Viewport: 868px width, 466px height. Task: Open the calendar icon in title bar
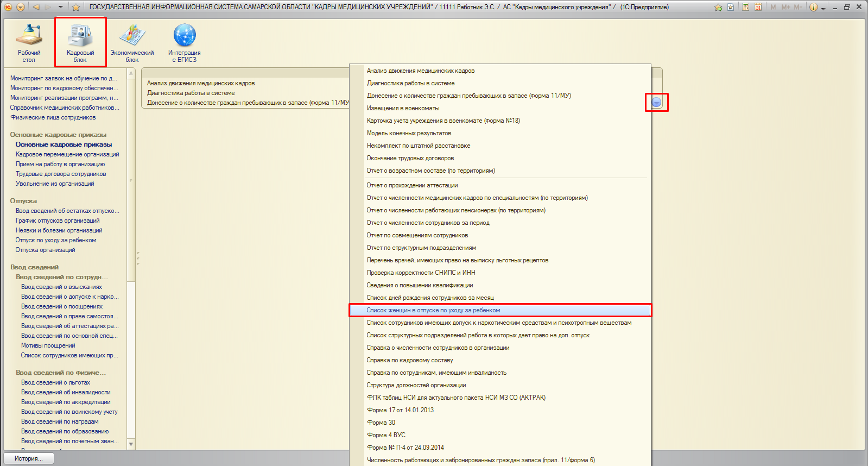click(x=758, y=7)
